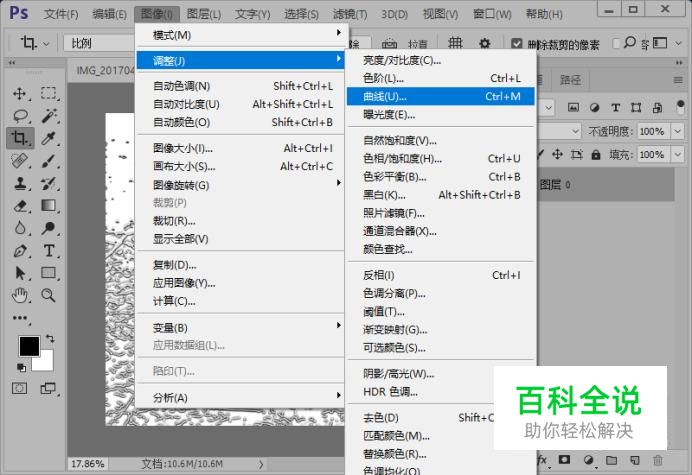Select the Rectangle shape tool
This screenshot has height=475, width=692.
48,273
